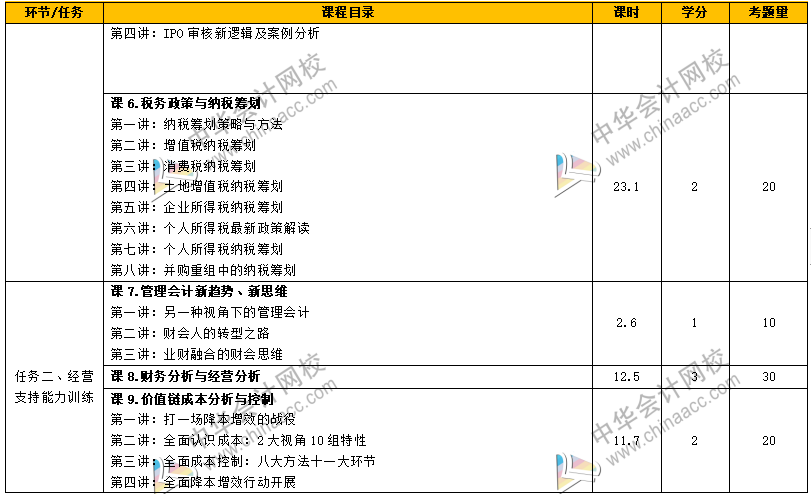Select 第六讲：个人所得税最新政策解读

[210, 228]
